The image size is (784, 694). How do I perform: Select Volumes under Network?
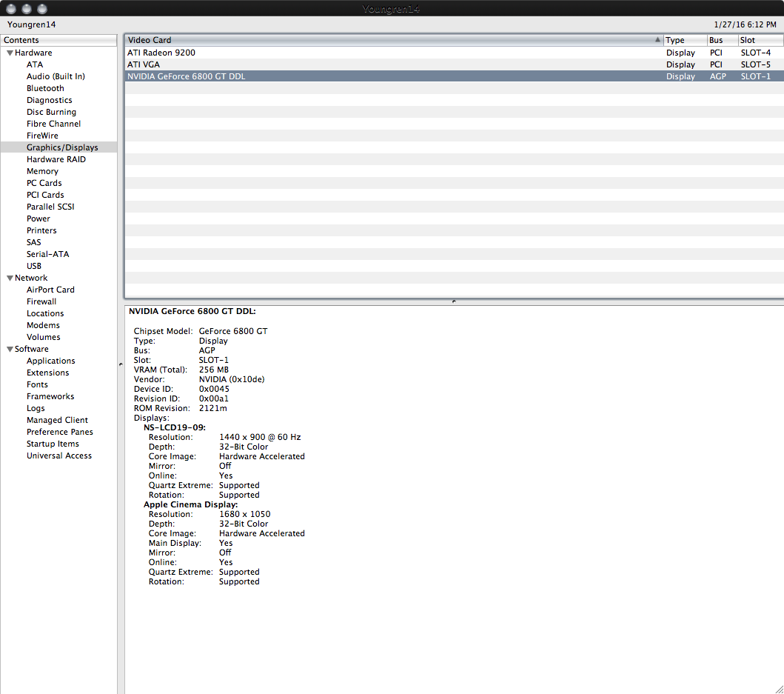point(43,337)
